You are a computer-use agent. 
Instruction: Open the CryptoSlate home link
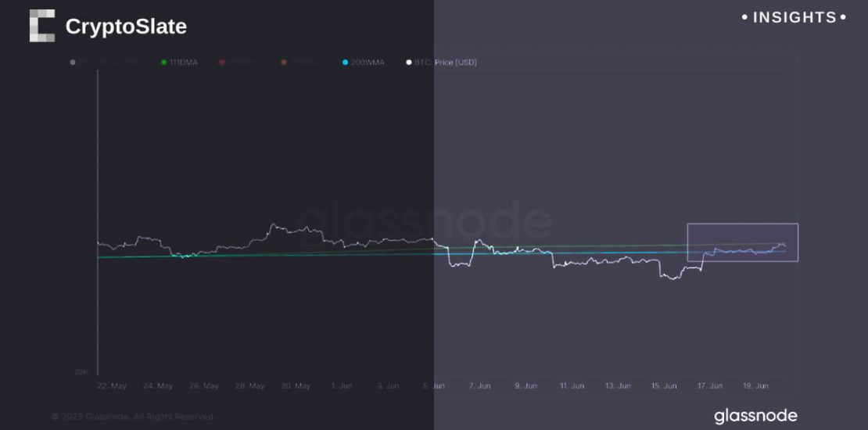coord(126,27)
